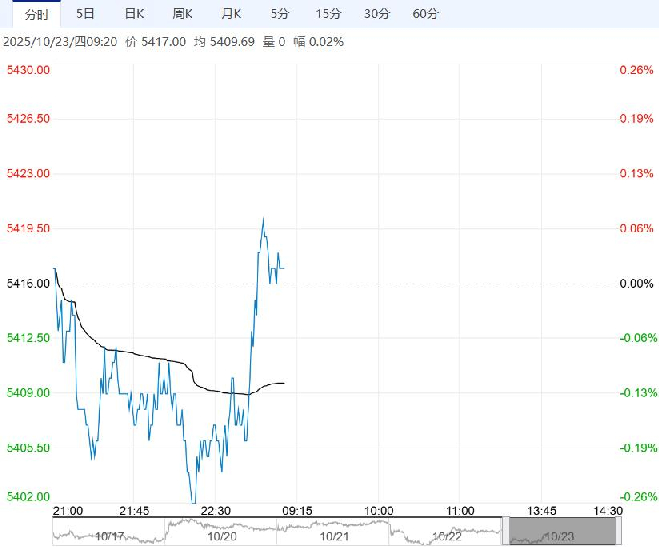The width and height of the screenshot is (659, 547).
Task: Select the 60分 interval tab
Action: tap(425, 14)
